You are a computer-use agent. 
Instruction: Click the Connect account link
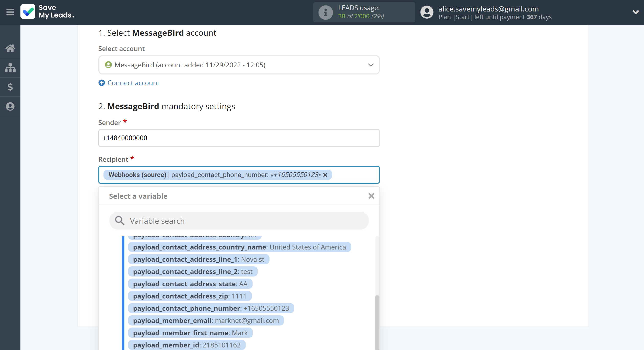[133, 83]
